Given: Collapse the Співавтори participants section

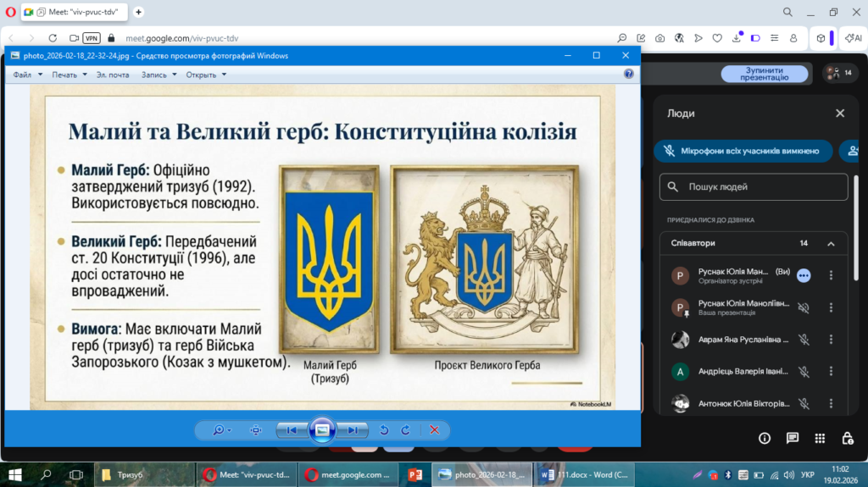Looking at the screenshot, I should pyautogui.click(x=831, y=244).
